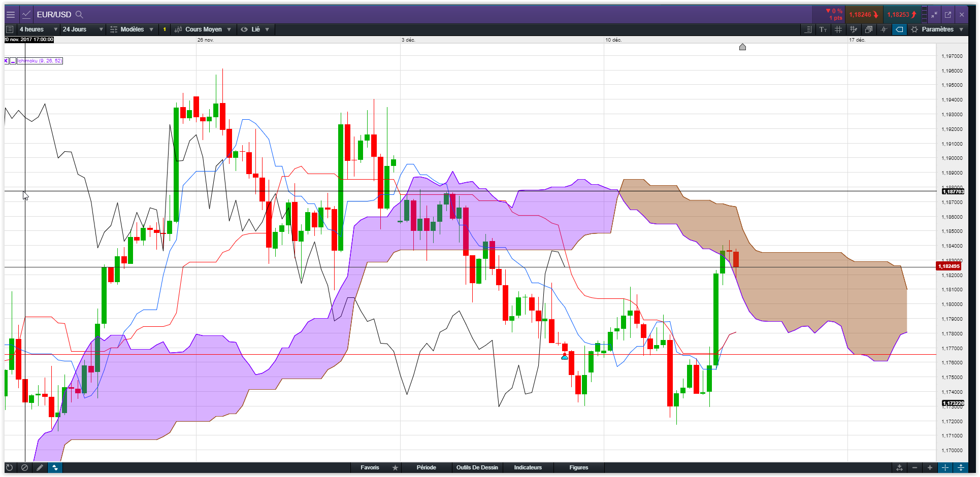Pop the chart out into a new window
980x477 pixels.
(x=948, y=15)
